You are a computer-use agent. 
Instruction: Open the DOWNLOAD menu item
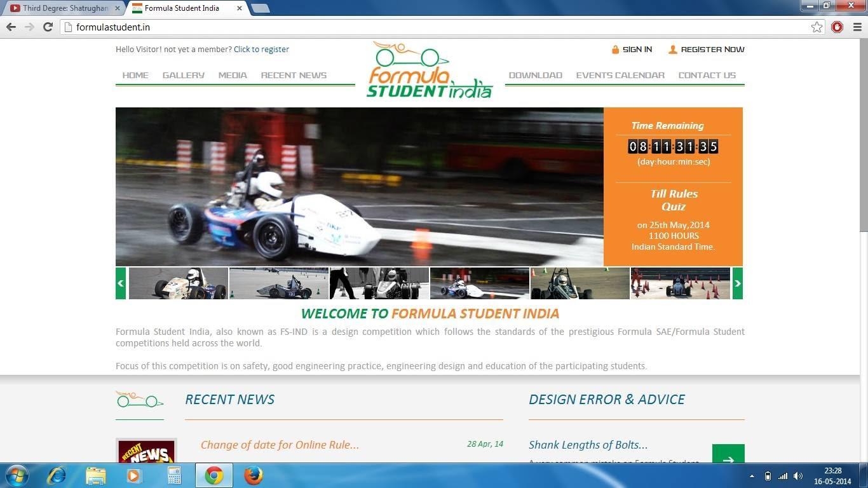click(x=536, y=75)
